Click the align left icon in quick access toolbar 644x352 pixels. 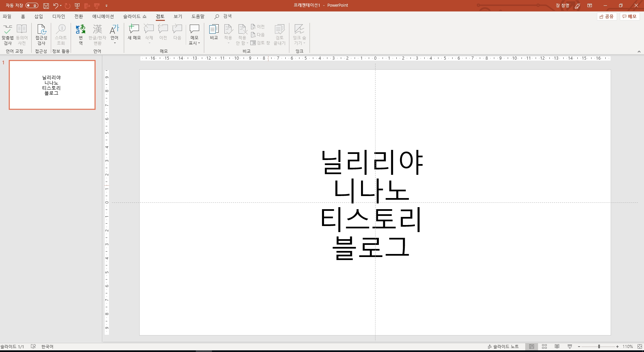click(x=87, y=6)
